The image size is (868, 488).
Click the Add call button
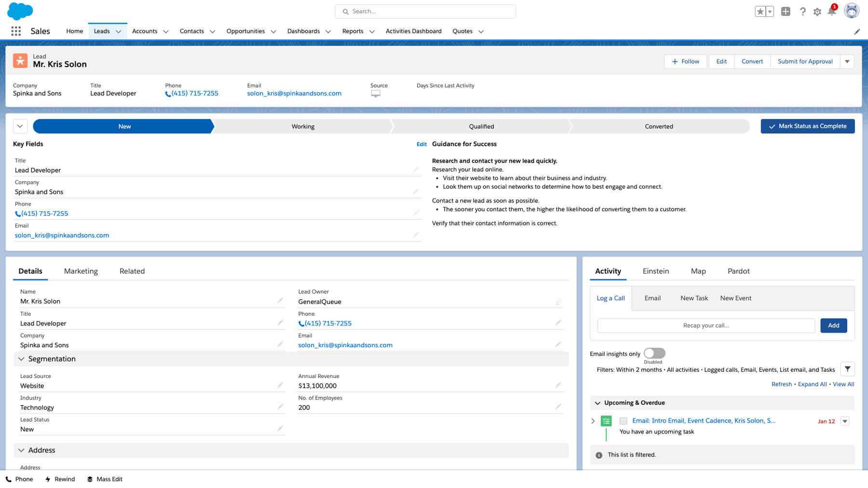pos(834,325)
